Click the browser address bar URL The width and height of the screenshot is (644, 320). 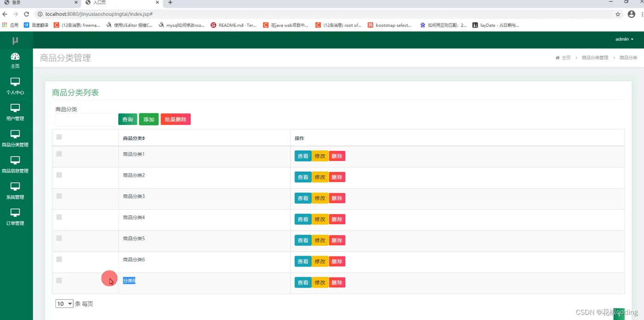[99, 14]
